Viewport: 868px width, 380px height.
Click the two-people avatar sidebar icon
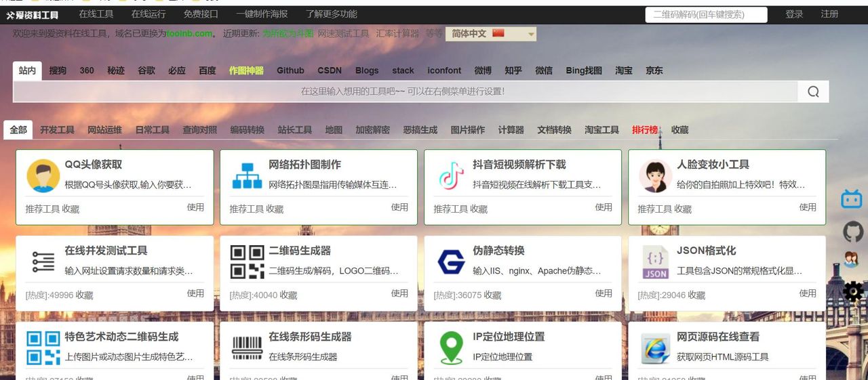(x=851, y=260)
